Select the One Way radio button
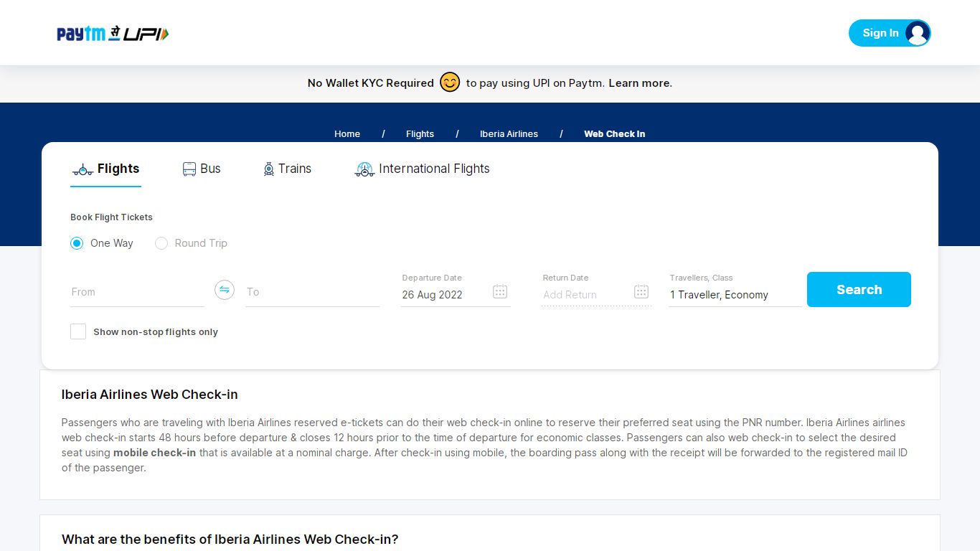Image resolution: width=980 pixels, height=551 pixels. (77, 243)
